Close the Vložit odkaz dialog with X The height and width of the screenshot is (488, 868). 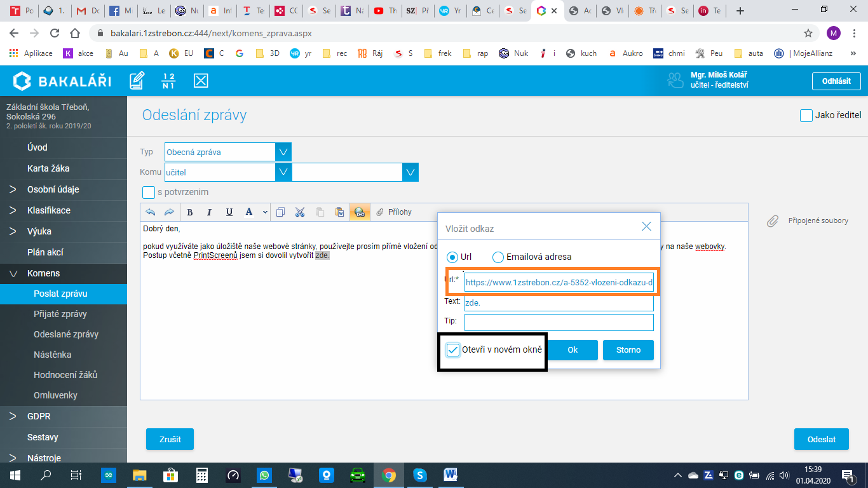(x=646, y=226)
